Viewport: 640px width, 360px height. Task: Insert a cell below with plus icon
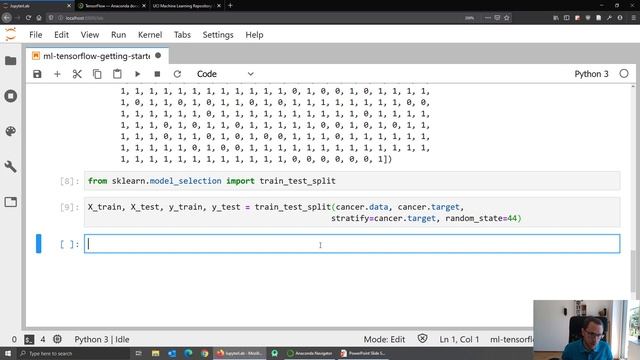[x=57, y=74]
